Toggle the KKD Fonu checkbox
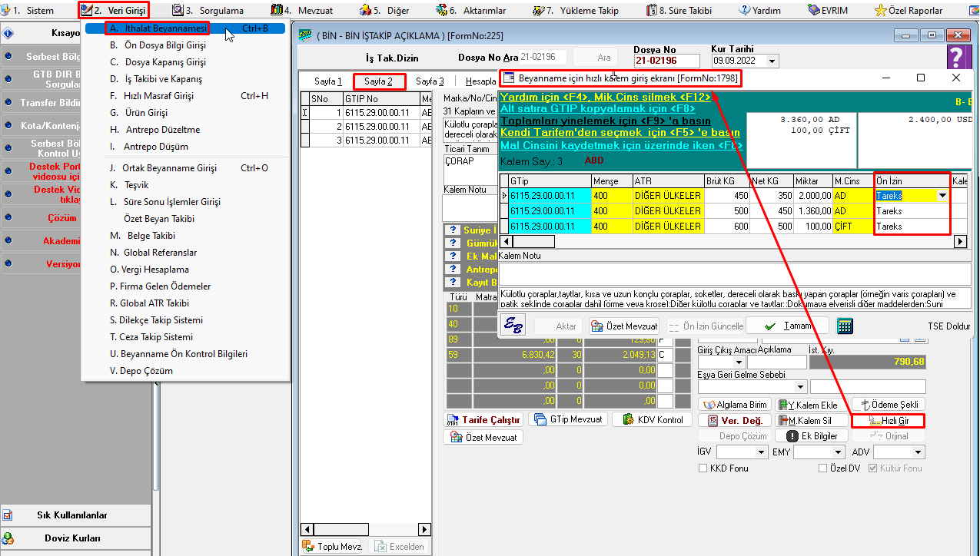This screenshot has height=556, width=980. 703,468
